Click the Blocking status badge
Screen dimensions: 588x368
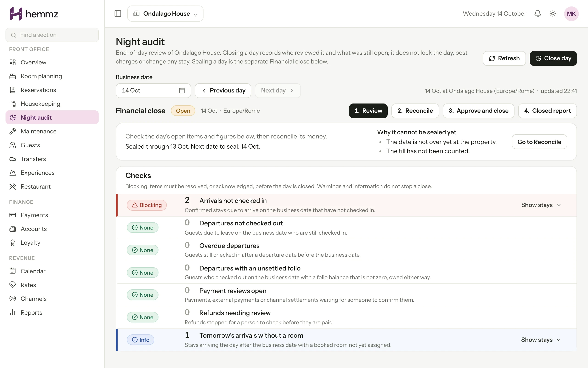[x=147, y=205]
